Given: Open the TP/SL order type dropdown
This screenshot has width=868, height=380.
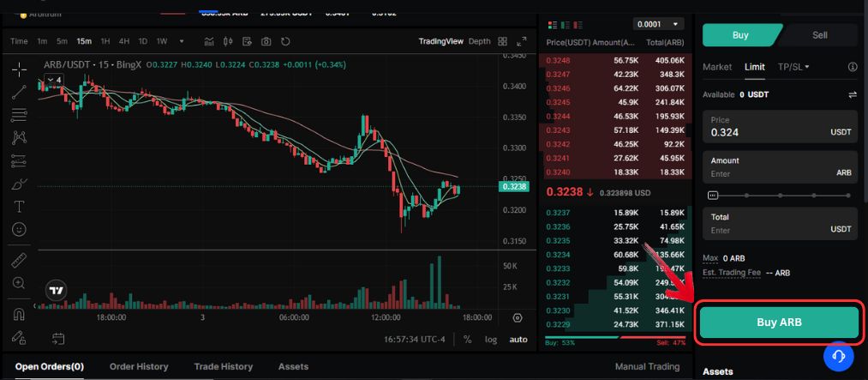Looking at the screenshot, I should pyautogui.click(x=793, y=67).
